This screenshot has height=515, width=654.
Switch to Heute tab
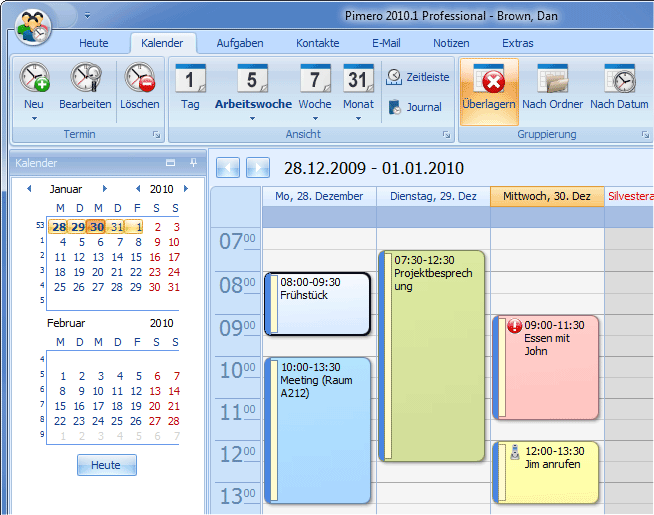point(94,43)
